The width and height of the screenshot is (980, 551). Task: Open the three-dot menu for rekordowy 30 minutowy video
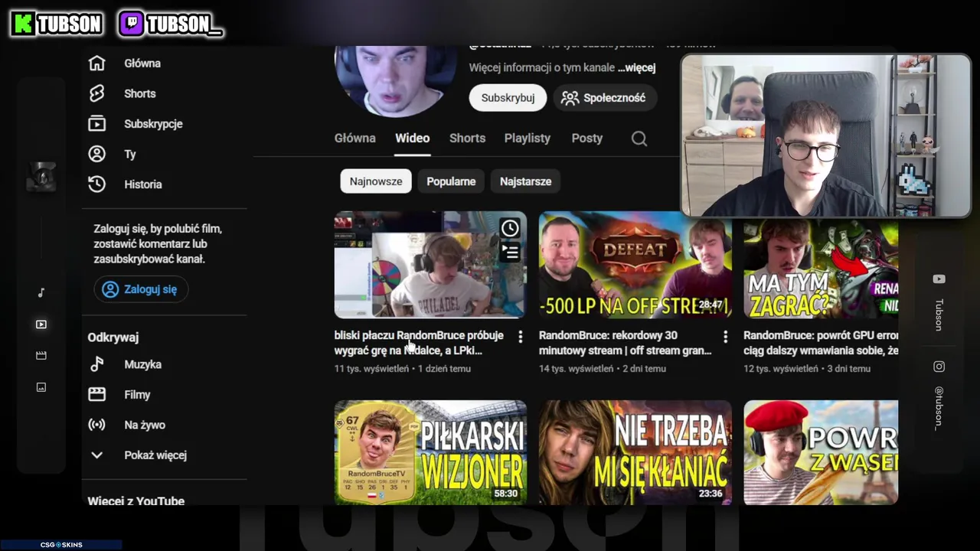tap(725, 337)
